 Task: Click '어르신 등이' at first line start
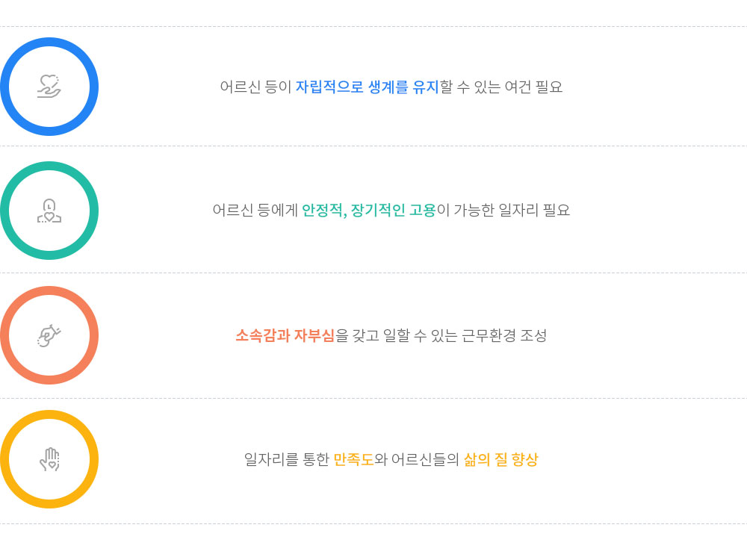click(x=255, y=87)
